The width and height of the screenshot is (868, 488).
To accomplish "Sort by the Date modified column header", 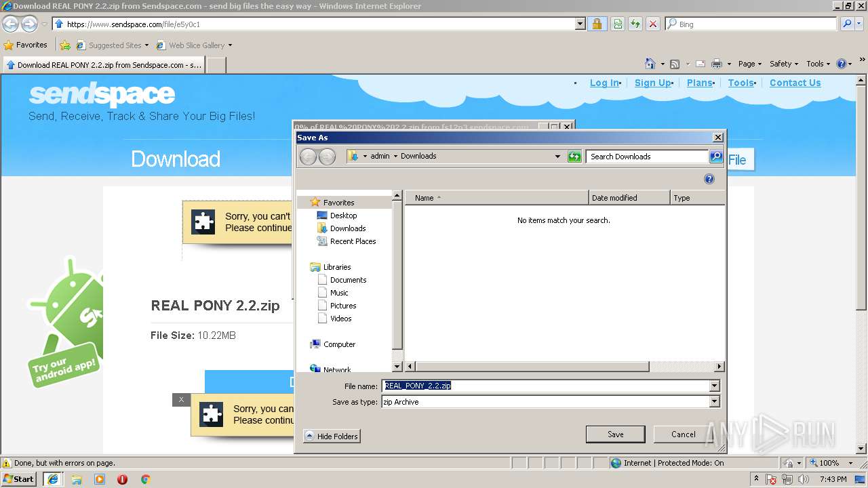I will click(629, 198).
